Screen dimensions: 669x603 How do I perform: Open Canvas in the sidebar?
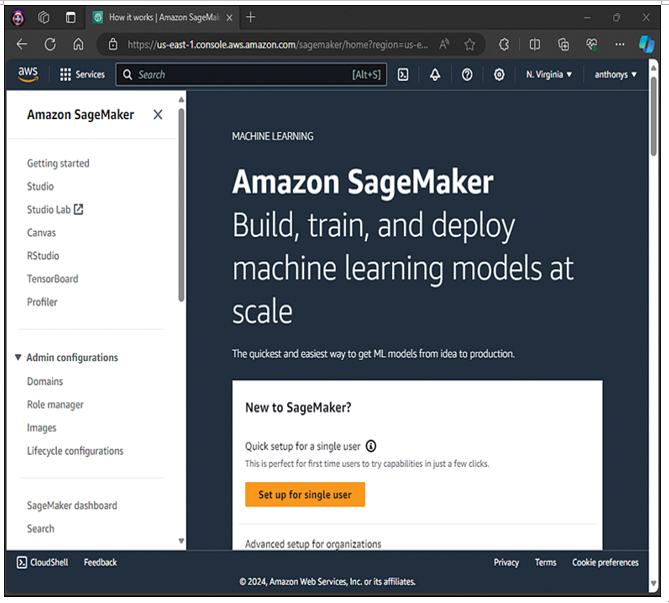point(41,233)
